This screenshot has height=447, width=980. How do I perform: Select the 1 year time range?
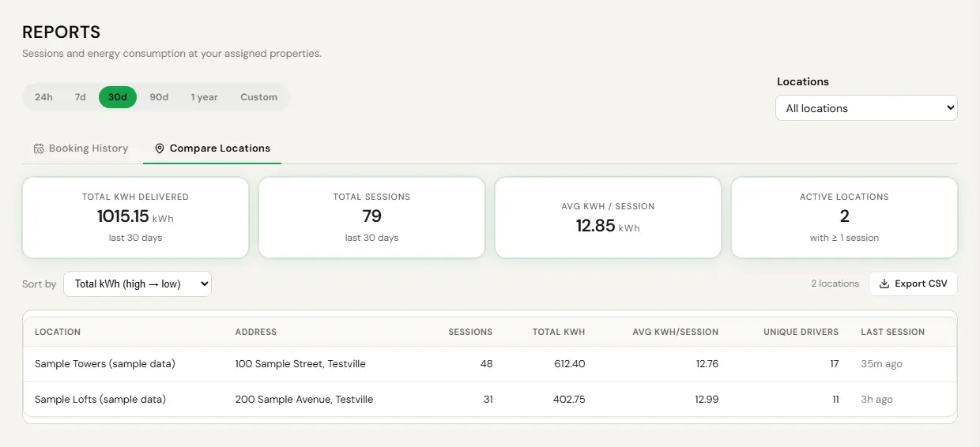[204, 97]
